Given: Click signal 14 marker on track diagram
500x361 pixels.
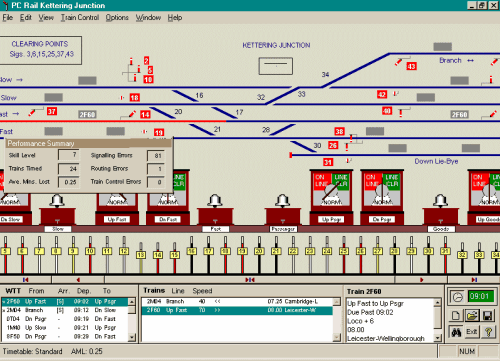Looking at the screenshot, I should pos(145,115).
